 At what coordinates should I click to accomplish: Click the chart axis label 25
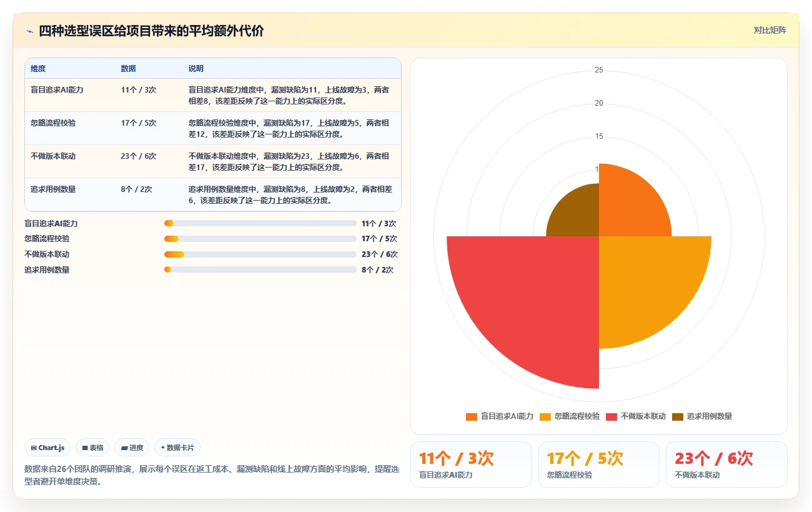coord(599,70)
